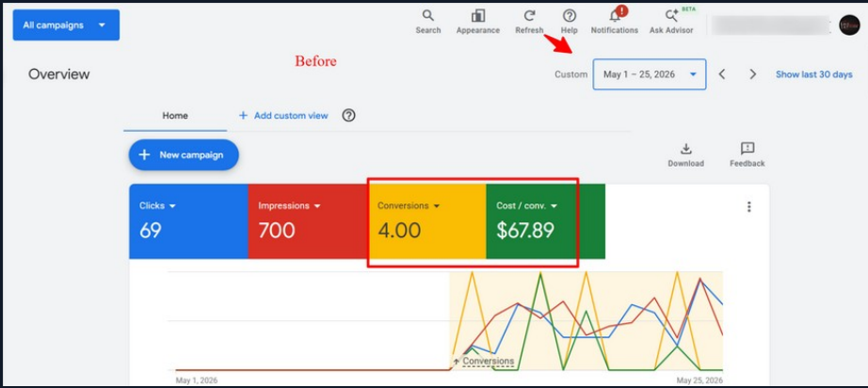Screen dimensions: 868x388
Task: Open Ask Advisor beta
Action: 671,22
